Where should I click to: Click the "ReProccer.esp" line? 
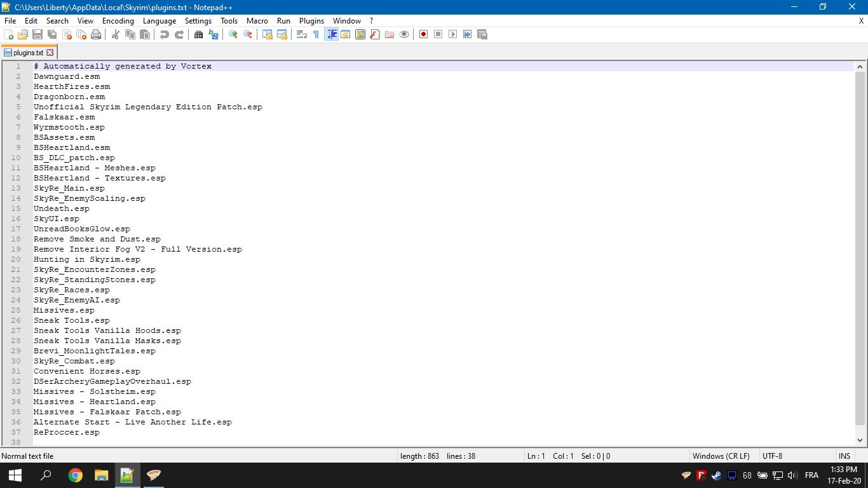[x=67, y=432]
